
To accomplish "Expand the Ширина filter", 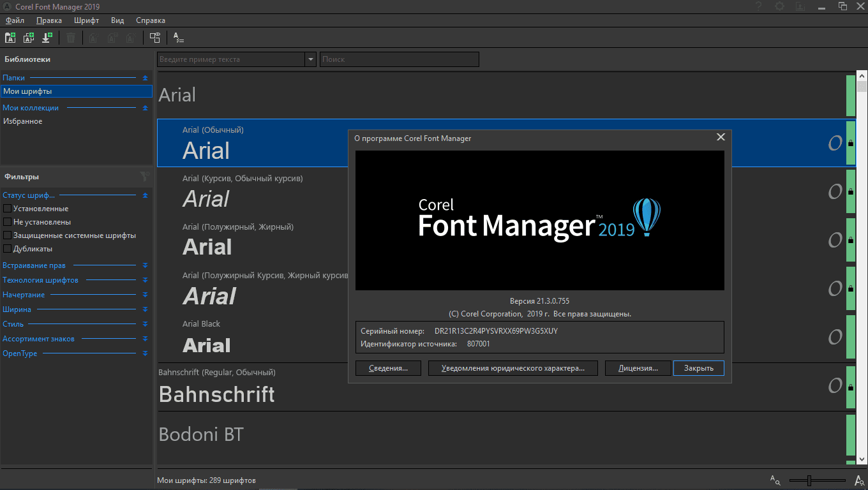I will pos(145,309).
